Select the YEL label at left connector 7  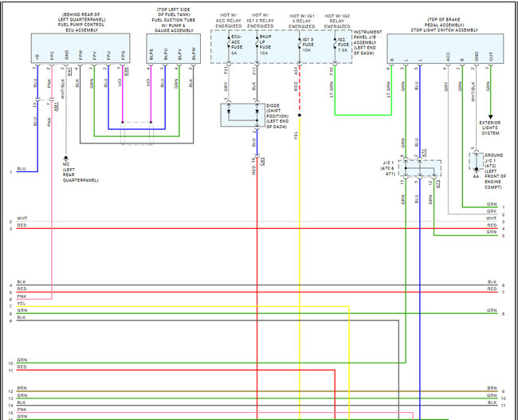coord(22,304)
